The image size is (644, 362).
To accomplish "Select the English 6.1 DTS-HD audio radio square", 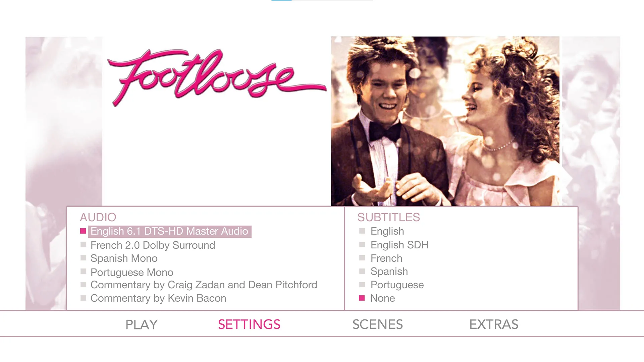I will (x=83, y=231).
